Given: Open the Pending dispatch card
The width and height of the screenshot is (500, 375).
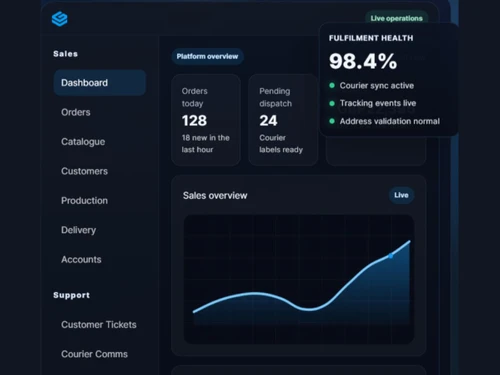Looking at the screenshot, I should [x=283, y=120].
